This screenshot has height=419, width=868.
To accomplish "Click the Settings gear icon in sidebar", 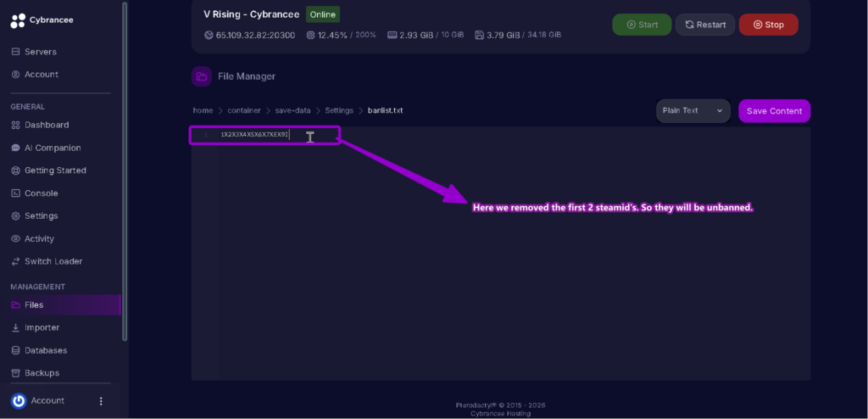I will [15, 216].
